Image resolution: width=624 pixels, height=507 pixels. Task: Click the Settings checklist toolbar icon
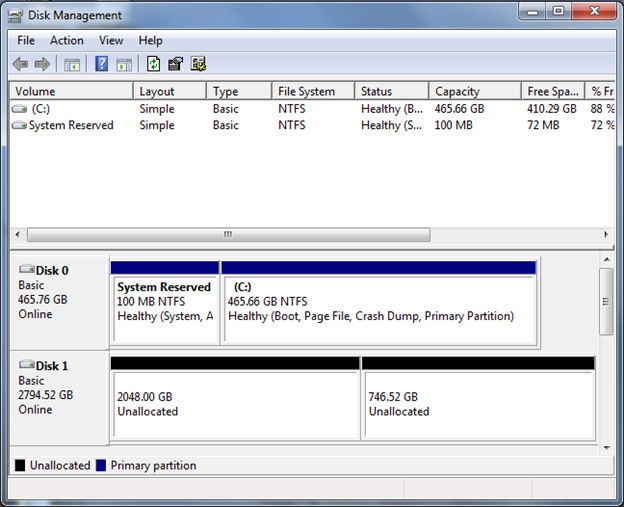[198, 64]
